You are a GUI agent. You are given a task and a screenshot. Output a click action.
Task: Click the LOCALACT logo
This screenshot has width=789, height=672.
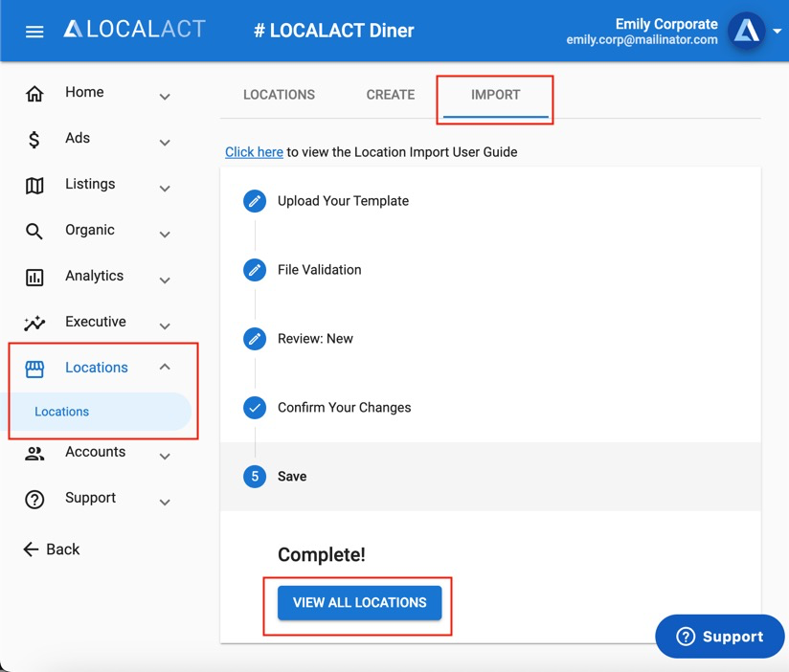[135, 29]
